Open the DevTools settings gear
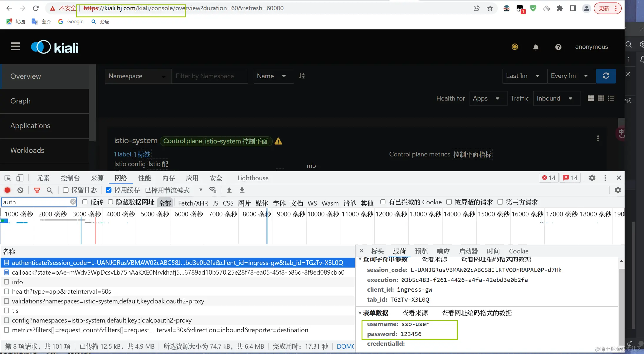This screenshot has height=354, width=644. point(592,178)
